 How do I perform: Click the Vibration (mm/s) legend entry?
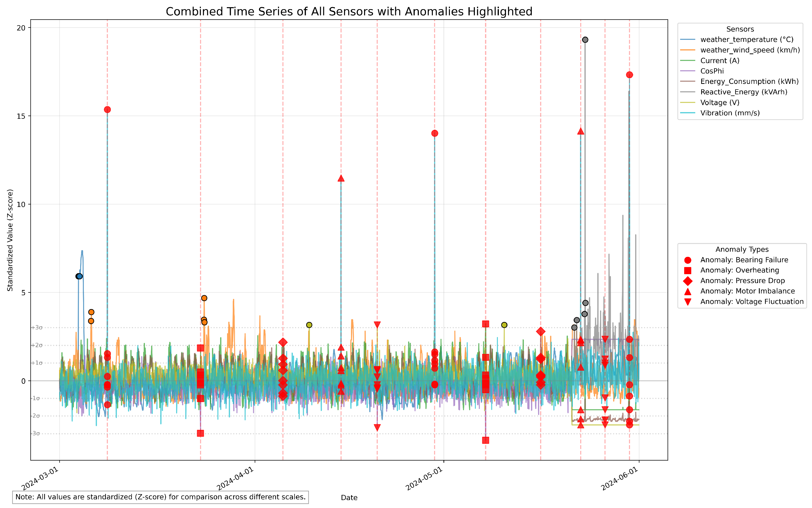[730, 113]
